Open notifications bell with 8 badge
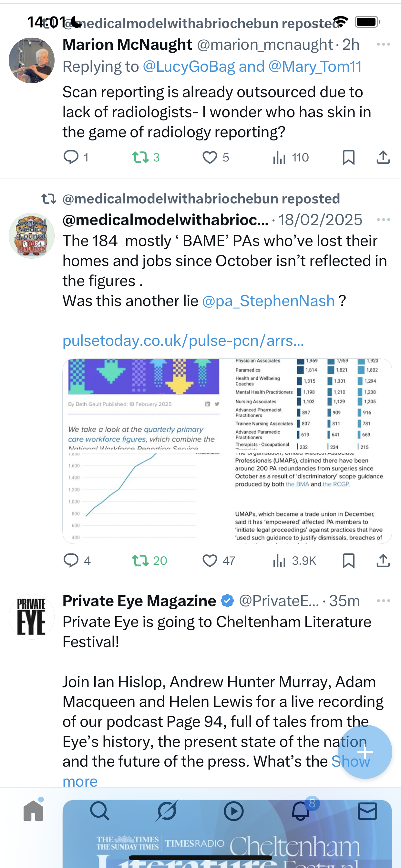This screenshot has height=868, width=401. click(x=301, y=811)
